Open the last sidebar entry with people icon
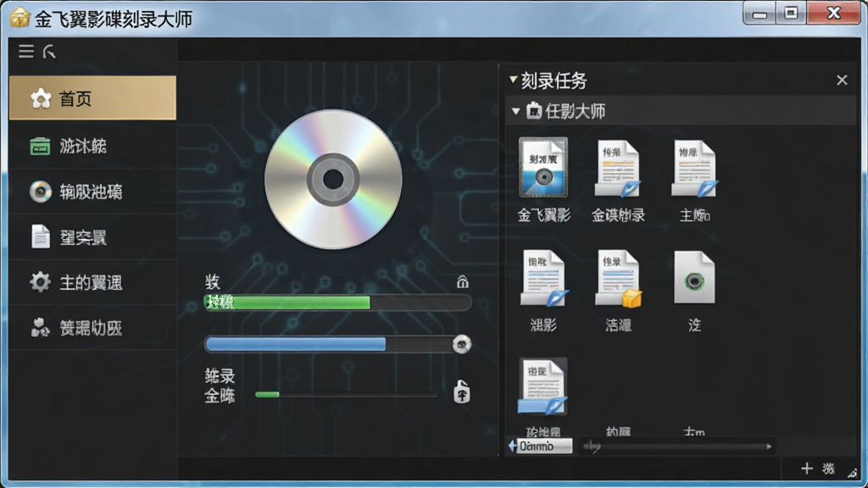The width and height of the screenshot is (868, 488). (92, 328)
